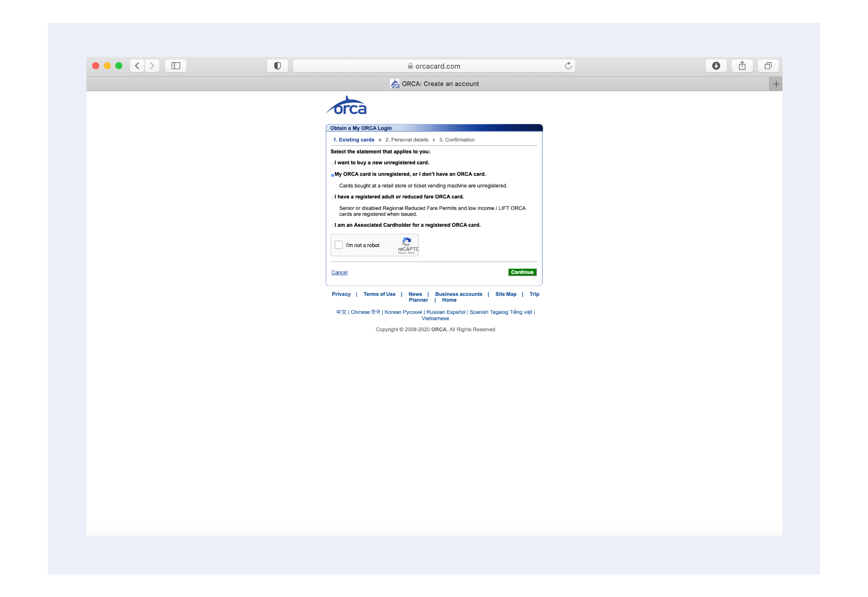Switch language to Korean

coord(387,312)
